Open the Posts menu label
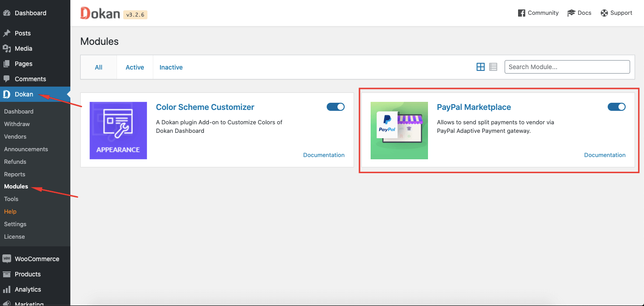This screenshot has width=644, height=306. click(23, 33)
